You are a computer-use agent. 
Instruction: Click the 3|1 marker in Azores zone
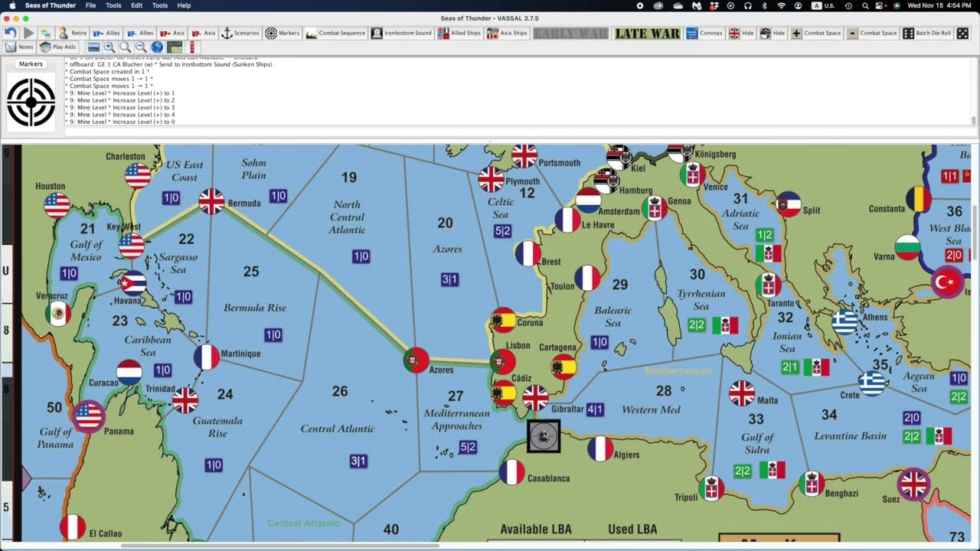[449, 280]
